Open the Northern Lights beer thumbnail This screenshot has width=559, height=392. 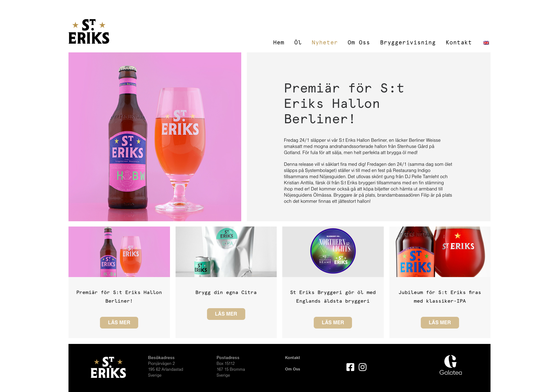click(333, 252)
